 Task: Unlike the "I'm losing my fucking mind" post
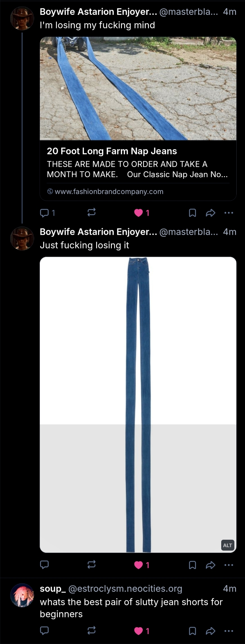139,213
